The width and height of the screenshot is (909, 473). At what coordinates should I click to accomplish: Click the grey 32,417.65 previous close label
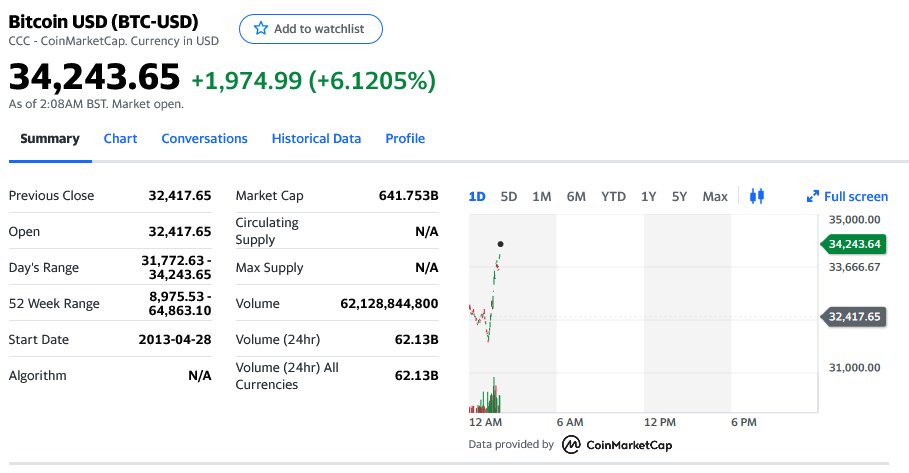point(853,316)
